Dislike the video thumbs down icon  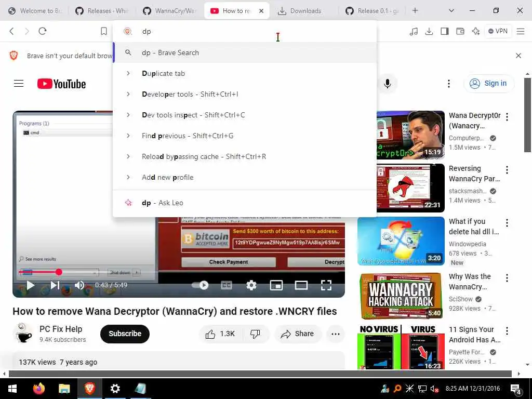coord(255,334)
